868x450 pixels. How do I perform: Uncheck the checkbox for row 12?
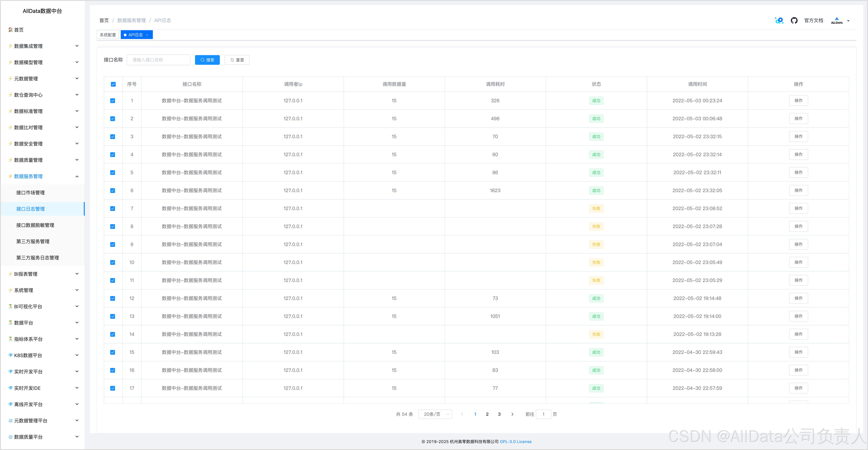point(113,298)
